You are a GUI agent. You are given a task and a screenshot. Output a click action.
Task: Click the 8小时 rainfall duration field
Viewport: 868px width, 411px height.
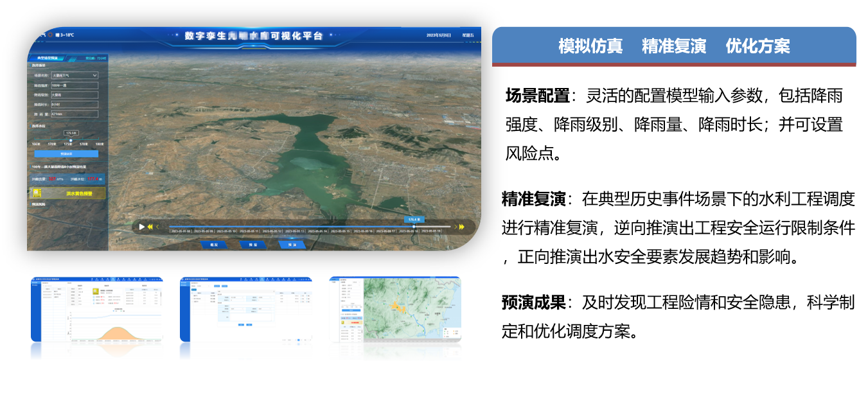[75, 104]
